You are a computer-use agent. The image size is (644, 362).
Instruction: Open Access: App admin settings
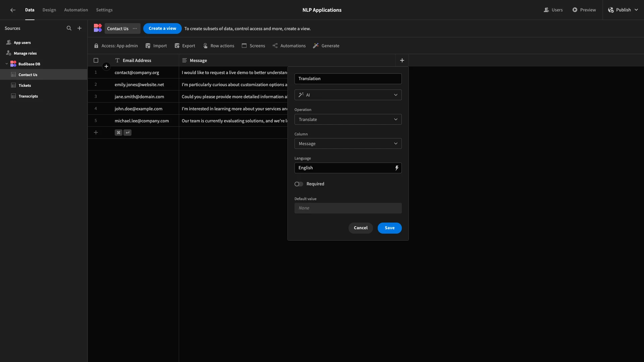click(x=116, y=46)
